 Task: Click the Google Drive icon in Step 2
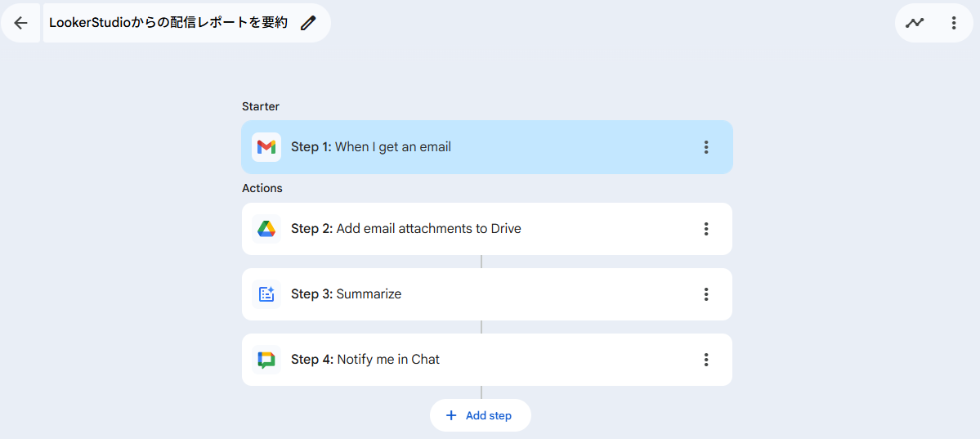pos(266,229)
